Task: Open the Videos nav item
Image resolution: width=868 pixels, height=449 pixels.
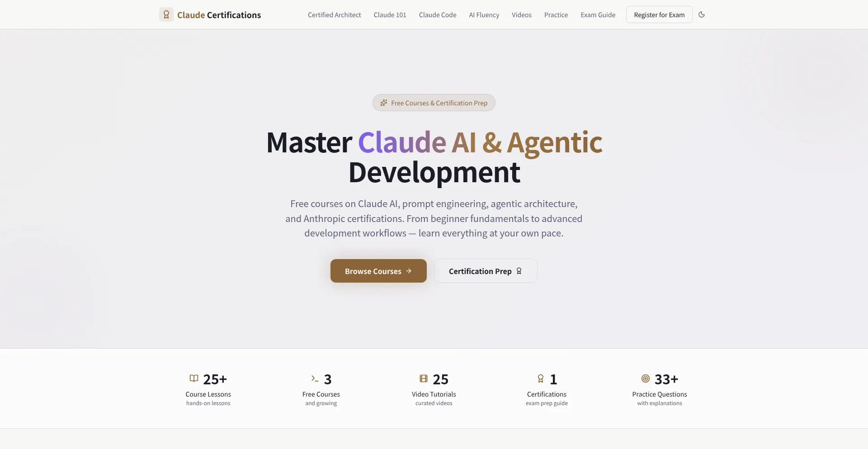Action: (522, 15)
